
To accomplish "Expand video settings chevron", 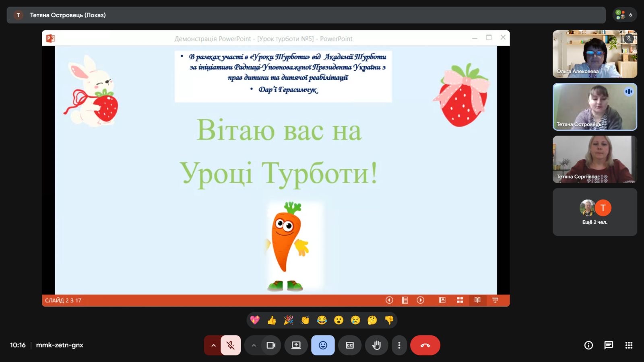I will coord(254,345).
